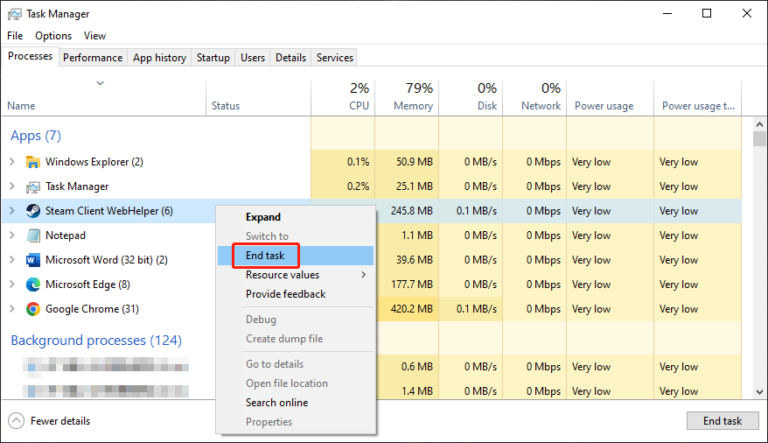
Task: Expand the Microsoft Edge process group
Action: pyautogui.click(x=12, y=285)
